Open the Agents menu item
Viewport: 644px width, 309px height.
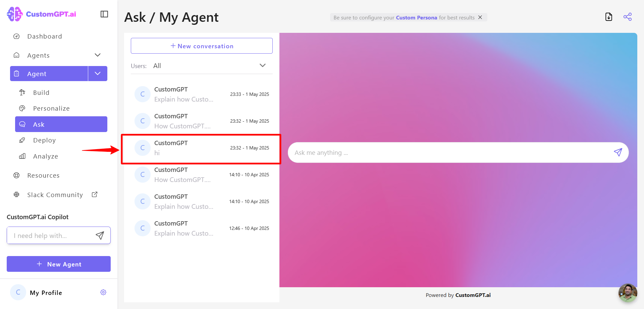tap(38, 55)
